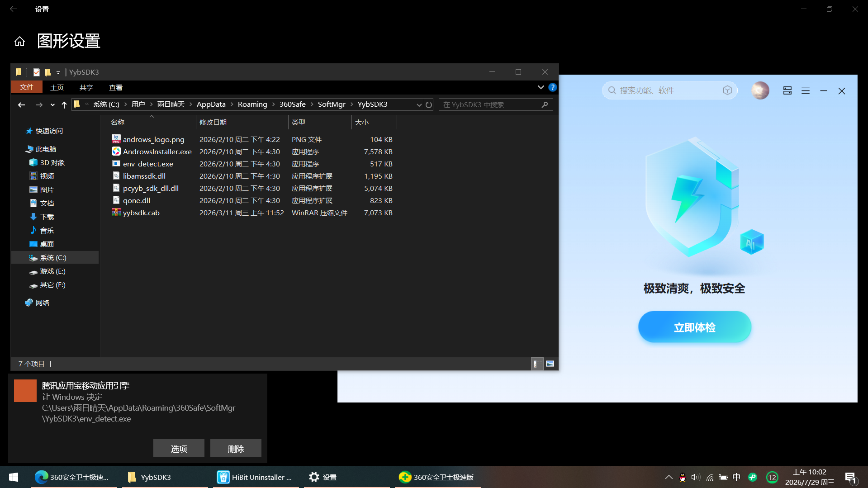Open the input method 中 tray indicator
868x488 pixels.
(736, 477)
